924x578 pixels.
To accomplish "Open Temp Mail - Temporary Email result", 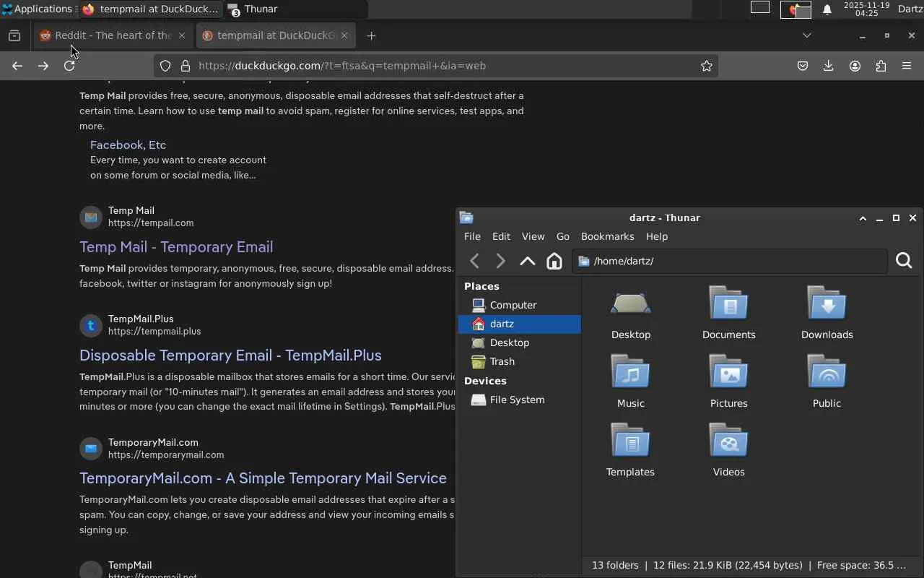I will click(176, 247).
